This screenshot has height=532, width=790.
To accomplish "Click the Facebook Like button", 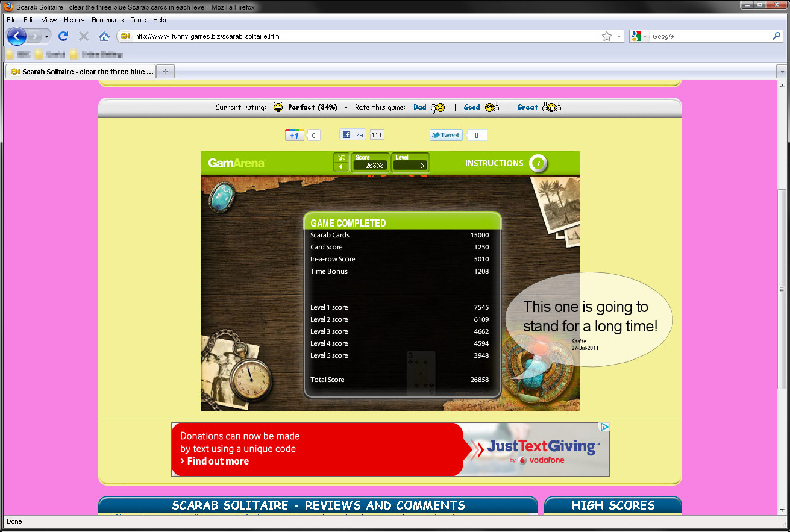I will pyautogui.click(x=353, y=135).
